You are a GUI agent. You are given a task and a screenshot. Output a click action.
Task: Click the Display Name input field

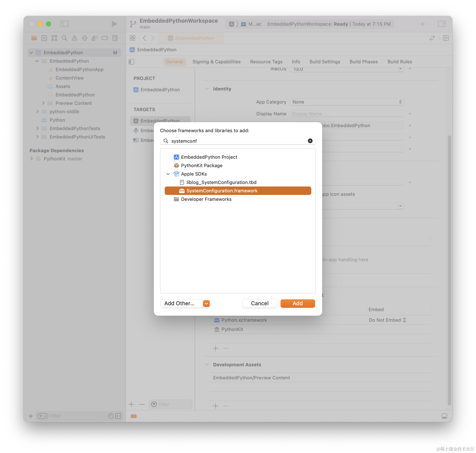click(x=346, y=113)
